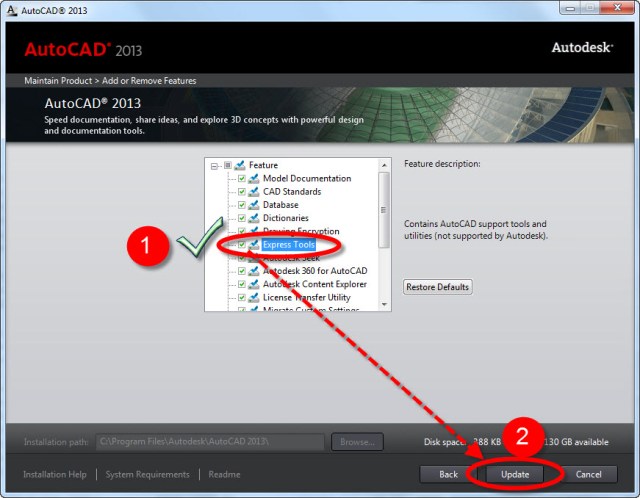Screen dimensions: 640x498
Task: Click the Database feature icon
Action: 254,205
